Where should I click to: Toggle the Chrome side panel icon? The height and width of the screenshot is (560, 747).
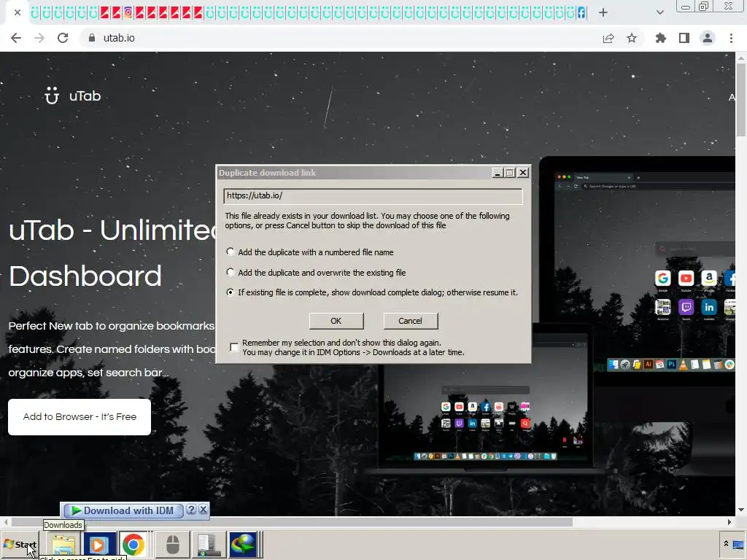[684, 38]
